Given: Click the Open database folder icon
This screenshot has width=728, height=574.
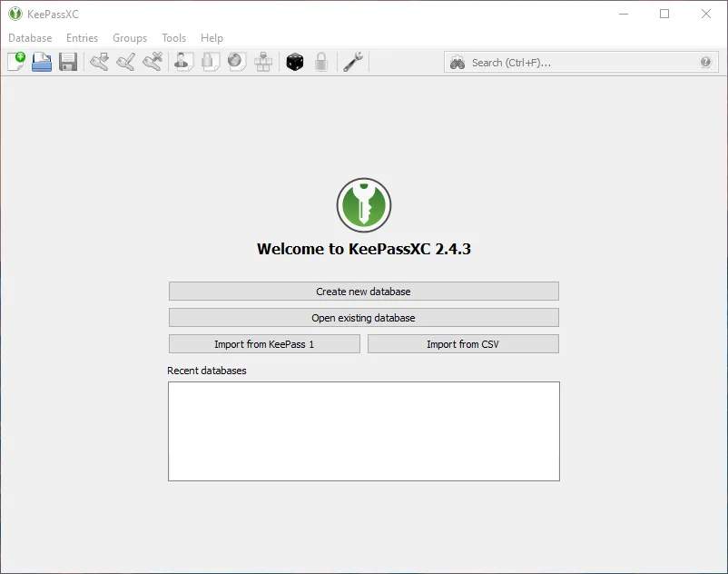Looking at the screenshot, I should pos(42,62).
